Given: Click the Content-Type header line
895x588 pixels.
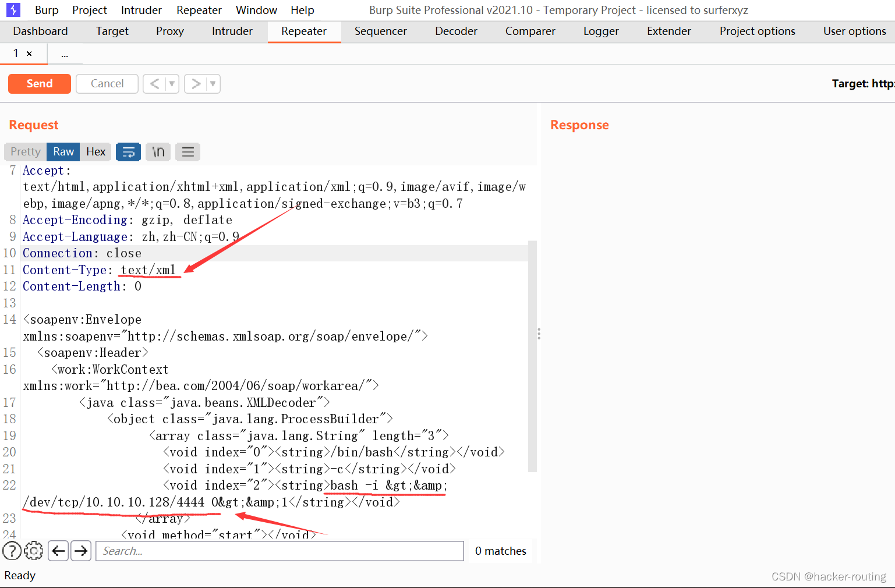Looking at the screenshot, I should [99, 270].
